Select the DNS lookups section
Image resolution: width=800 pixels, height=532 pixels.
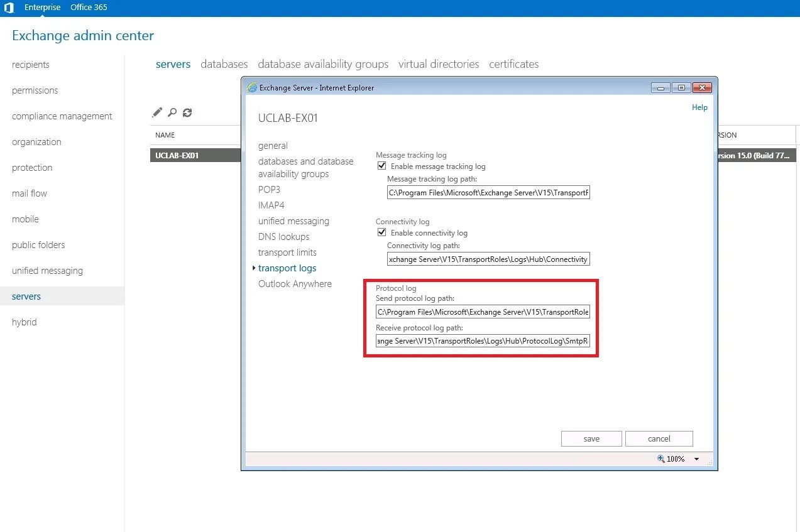click(283, 237)
